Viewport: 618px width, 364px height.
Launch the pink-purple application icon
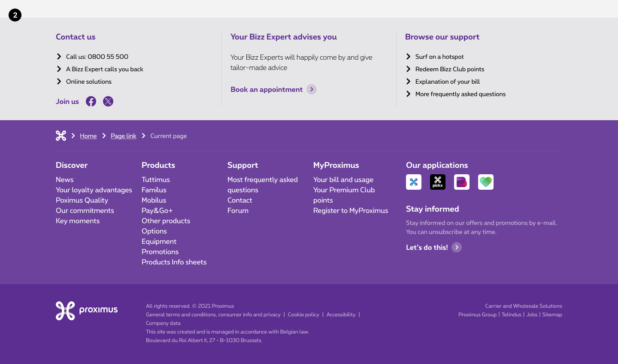click(x=462, y=182)
